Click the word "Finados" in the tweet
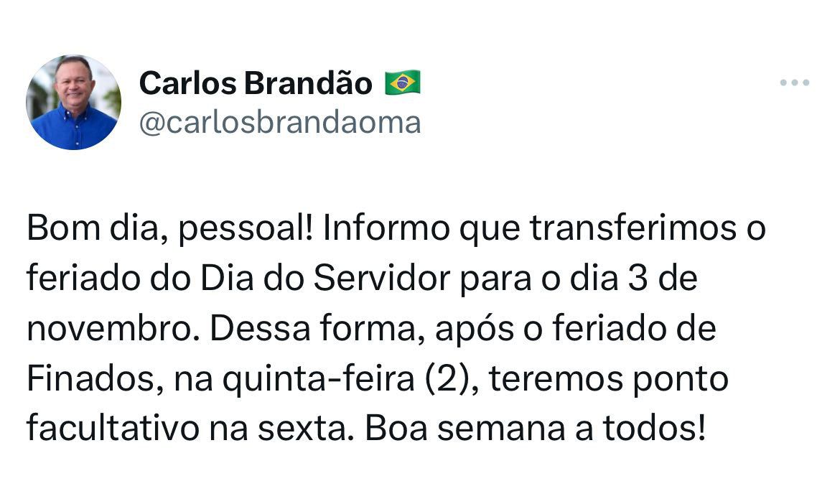Viewport: 840px width, 504px height. click(x=88, y=379)
